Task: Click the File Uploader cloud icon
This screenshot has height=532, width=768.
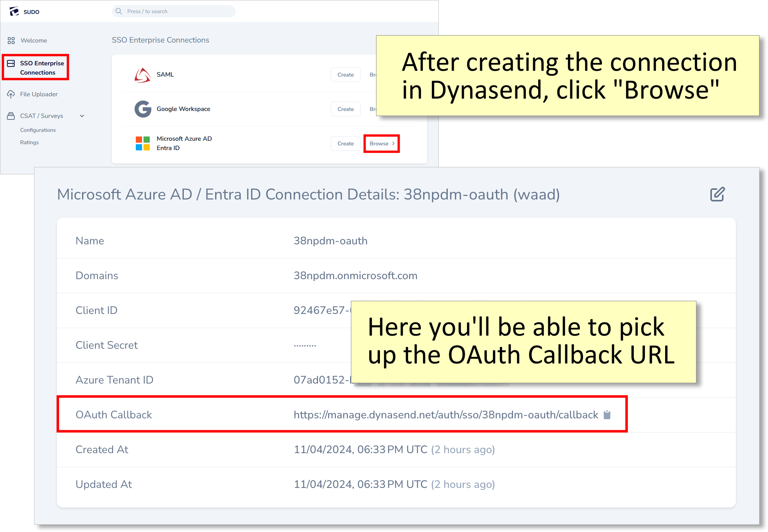Action: 11,94
